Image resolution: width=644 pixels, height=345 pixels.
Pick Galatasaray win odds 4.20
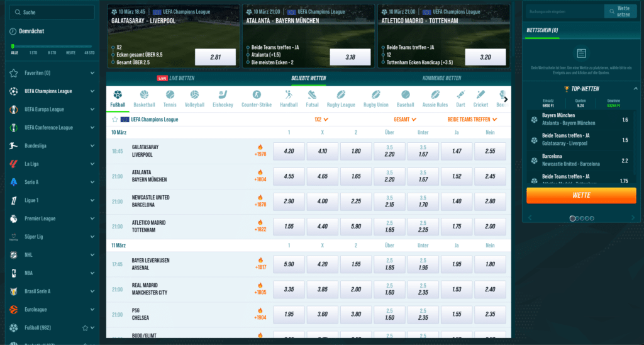coord(289,151)
